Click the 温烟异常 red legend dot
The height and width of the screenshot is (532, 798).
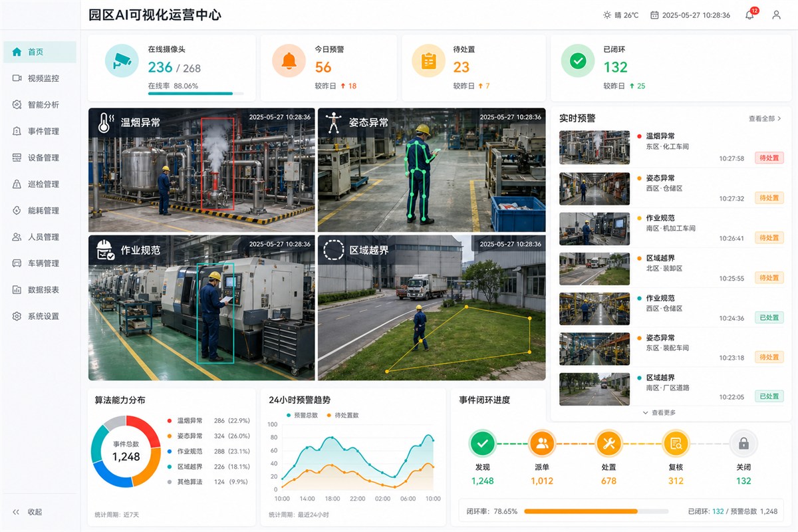[x=170, y=421]
